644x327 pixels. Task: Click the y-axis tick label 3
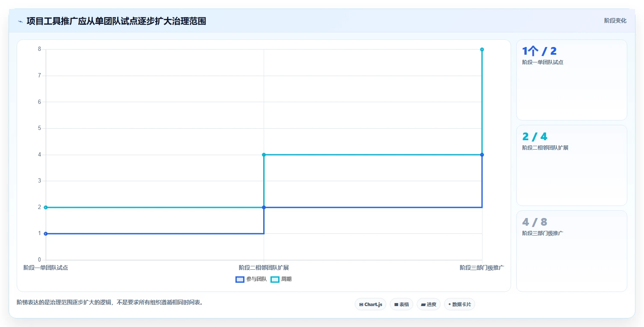pyautogui.click(x=39, y=181)
